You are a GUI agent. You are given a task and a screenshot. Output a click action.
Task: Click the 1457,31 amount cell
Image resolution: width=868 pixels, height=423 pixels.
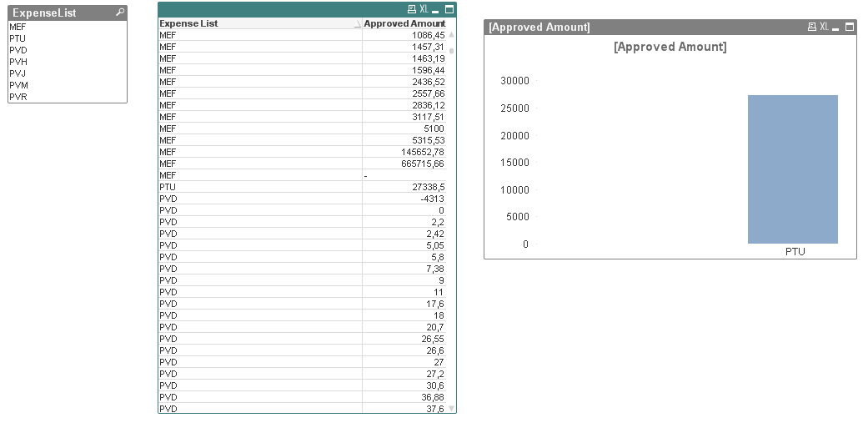[x=404, y=47]
